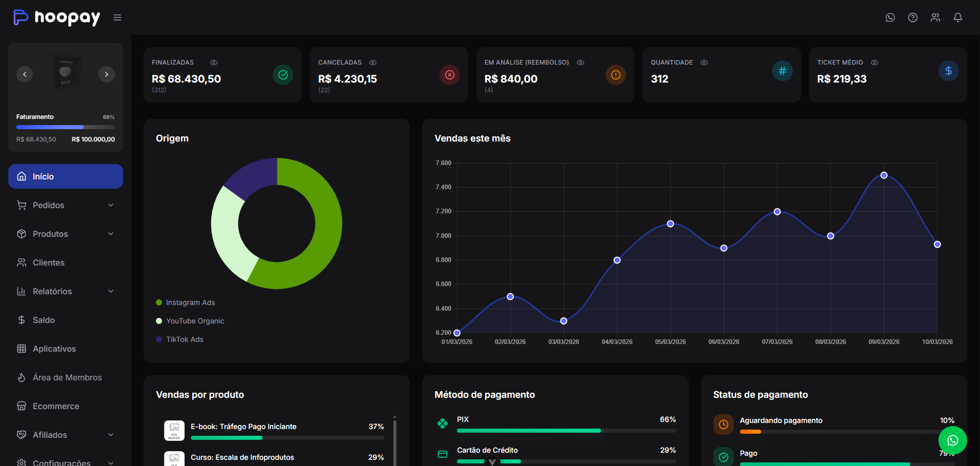Expand the Produtos menu chevron
Screen dimensions: 980x466
[111, 234]
